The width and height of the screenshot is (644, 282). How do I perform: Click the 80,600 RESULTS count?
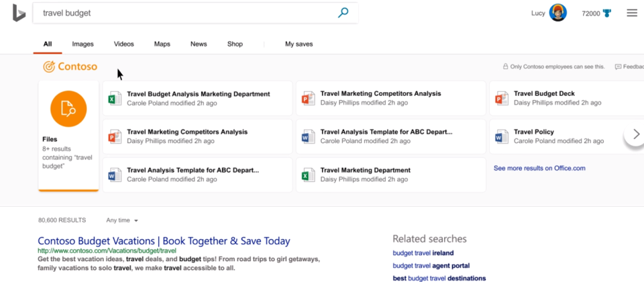pyautogui.click(x=62, y=220)
